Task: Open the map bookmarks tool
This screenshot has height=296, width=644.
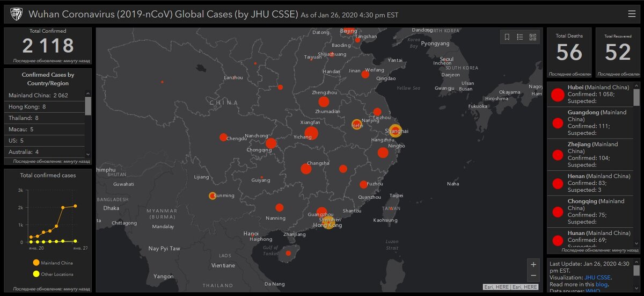Action: click(x=507, y=37)
